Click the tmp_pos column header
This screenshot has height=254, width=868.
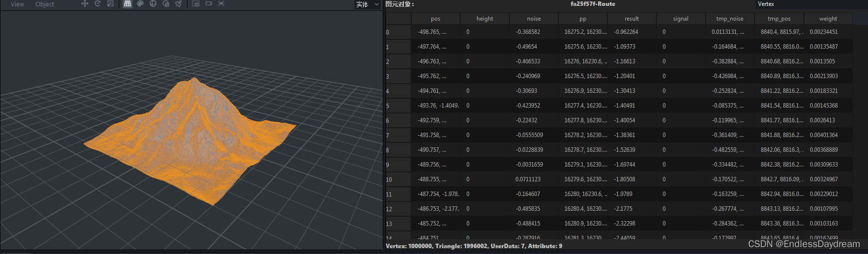[x=779, y=19]
